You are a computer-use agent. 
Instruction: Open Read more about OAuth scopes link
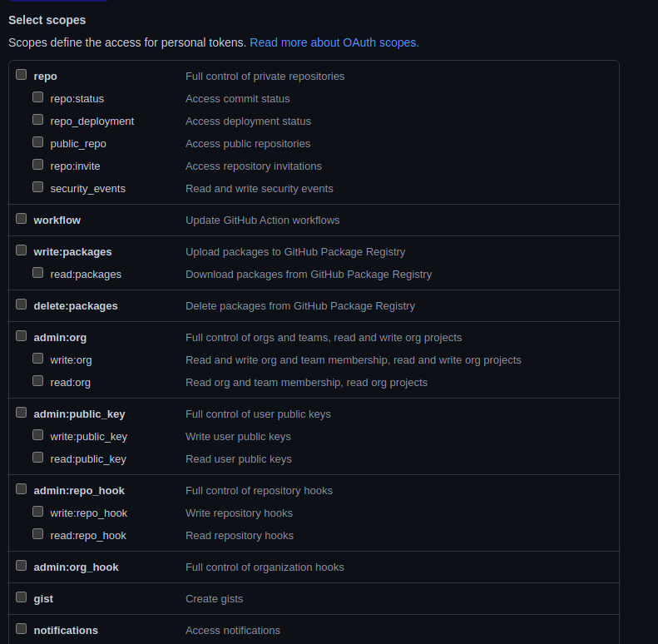[x=334, y=42]
